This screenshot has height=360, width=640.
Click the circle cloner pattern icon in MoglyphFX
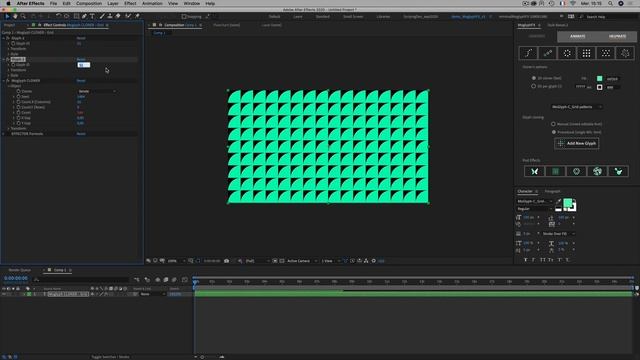coord(567,53)
